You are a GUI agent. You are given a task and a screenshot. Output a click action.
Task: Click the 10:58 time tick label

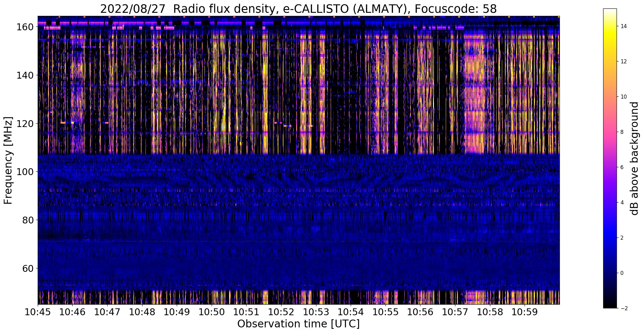click(x=490, y=312)
